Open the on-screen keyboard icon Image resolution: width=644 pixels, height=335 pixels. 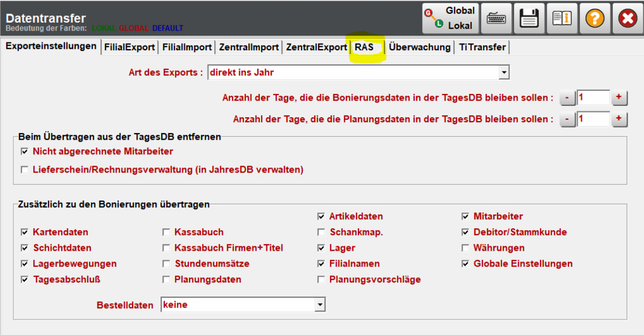pos(497,18)
